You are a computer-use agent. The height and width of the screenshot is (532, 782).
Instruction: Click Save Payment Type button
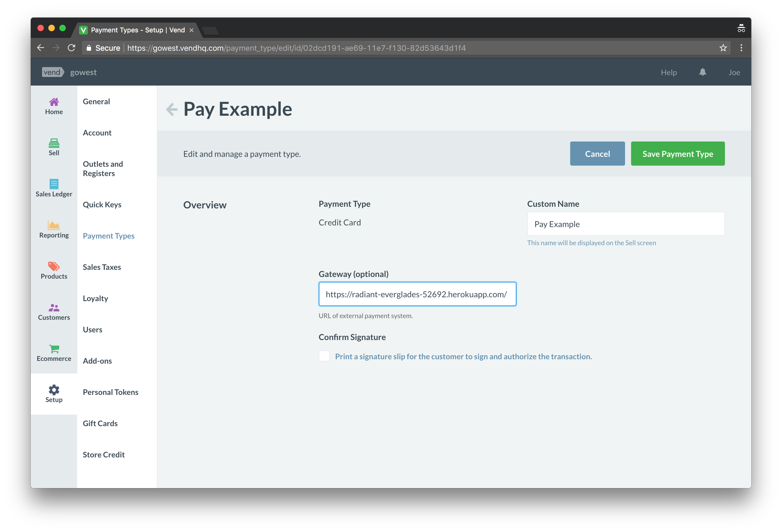pyautogui.click(x=677, y=154)
